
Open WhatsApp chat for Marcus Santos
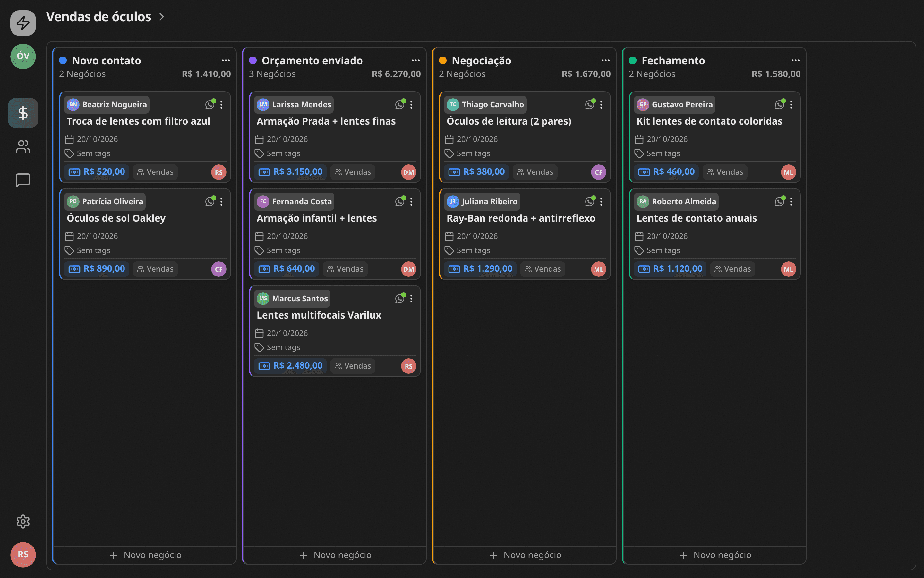(x=400, y=298)
